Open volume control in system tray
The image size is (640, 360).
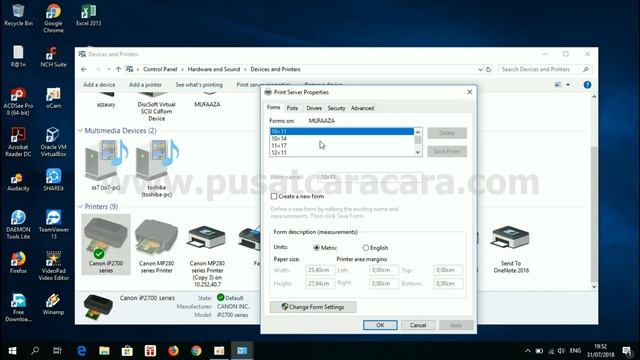point(561,351)
